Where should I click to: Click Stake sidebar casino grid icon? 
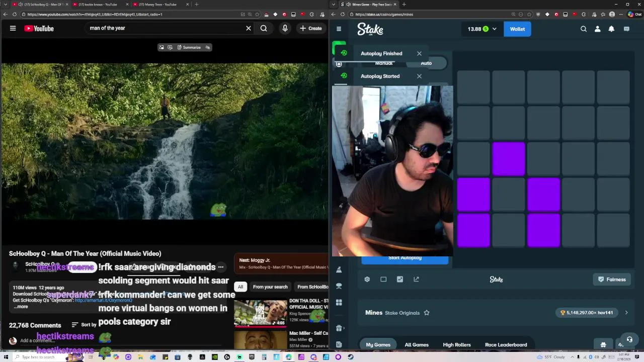coord(339,303)
